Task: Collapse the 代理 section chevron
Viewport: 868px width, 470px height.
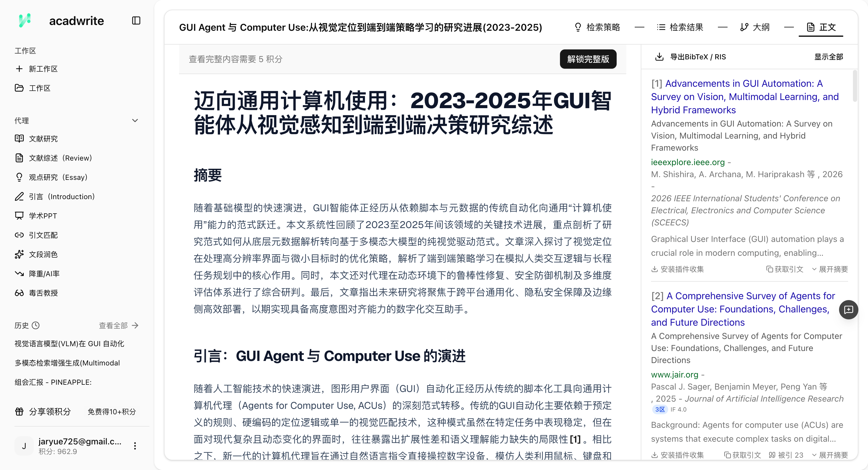Action: point(135,121)
